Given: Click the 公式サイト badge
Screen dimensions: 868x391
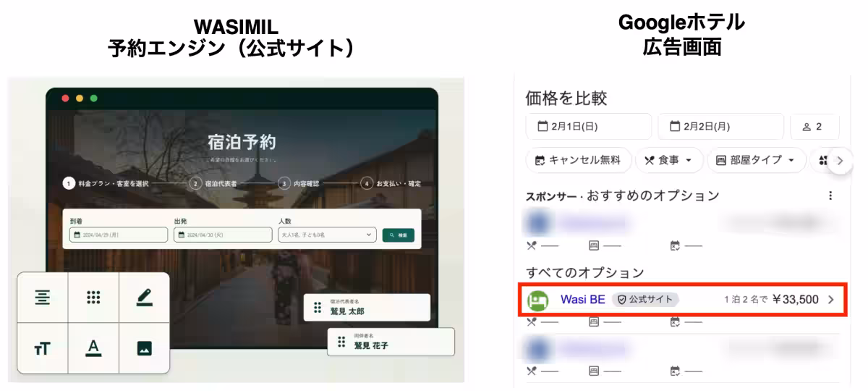Looking at the screenshot, I should pos(645,300).
